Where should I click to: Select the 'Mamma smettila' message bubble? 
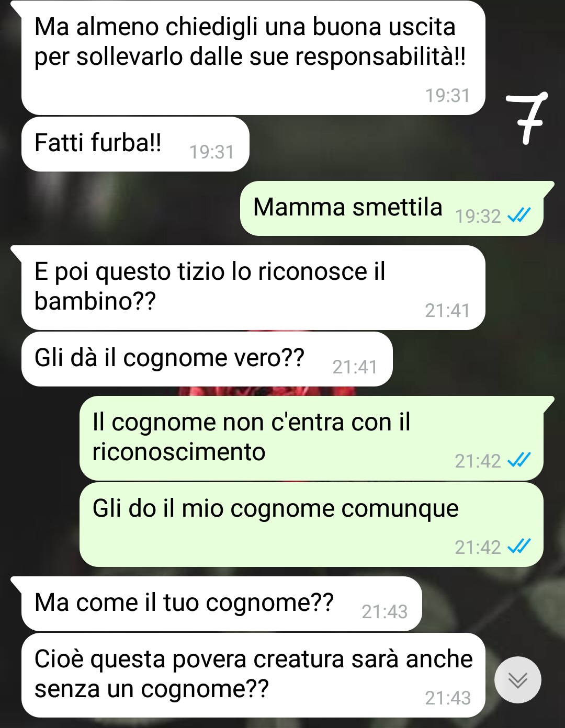(391, 208)
